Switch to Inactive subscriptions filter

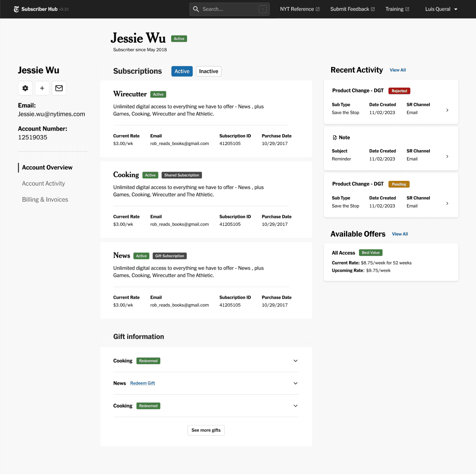[x=209, y=71]
